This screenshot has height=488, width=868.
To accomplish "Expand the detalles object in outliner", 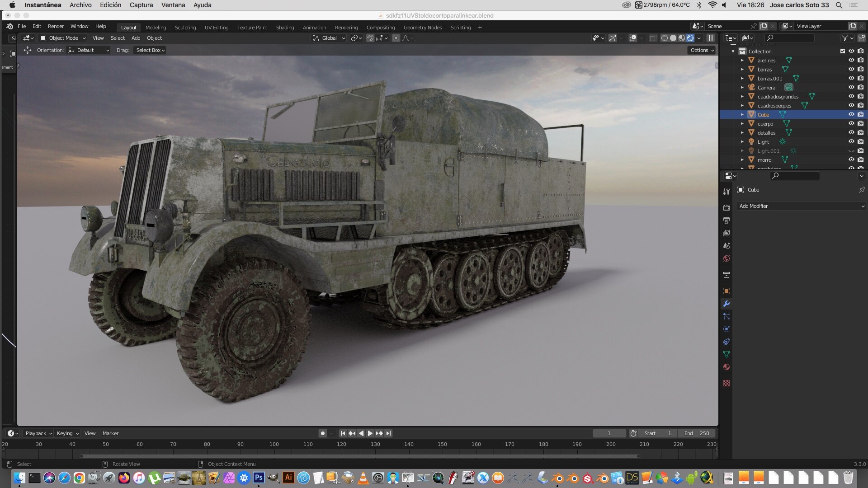I will (742, 132).
